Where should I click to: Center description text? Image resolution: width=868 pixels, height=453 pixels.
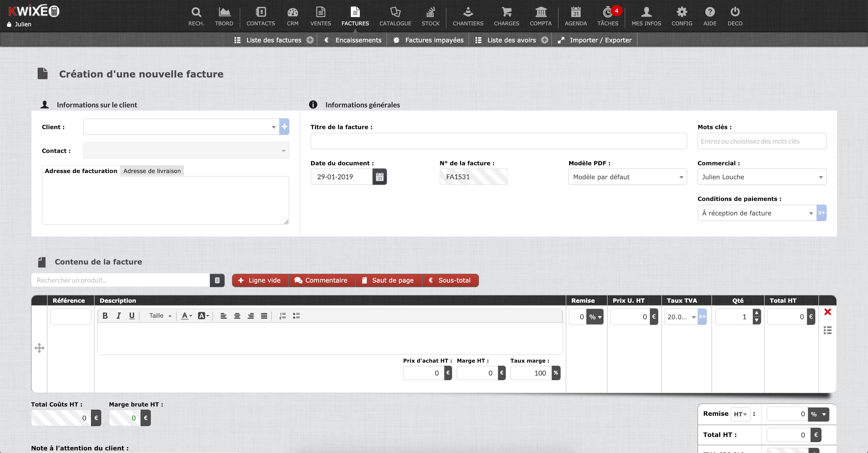[237, 316]
